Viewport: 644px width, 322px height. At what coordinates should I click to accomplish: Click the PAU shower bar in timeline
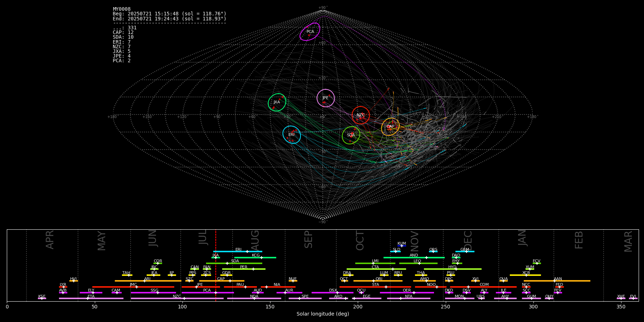tap(240, 287)
